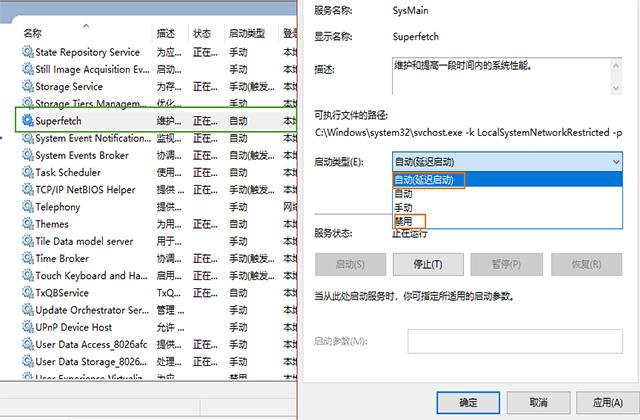Select Tile Data model server row
640x420 pixels.
click(x=159, y=241)
